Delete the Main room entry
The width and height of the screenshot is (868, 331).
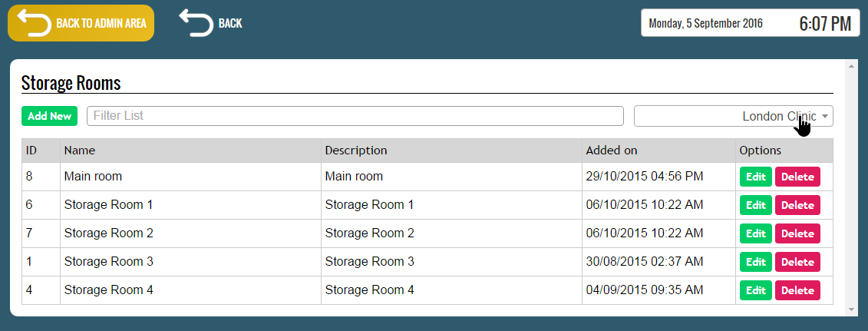pos(797,177)
